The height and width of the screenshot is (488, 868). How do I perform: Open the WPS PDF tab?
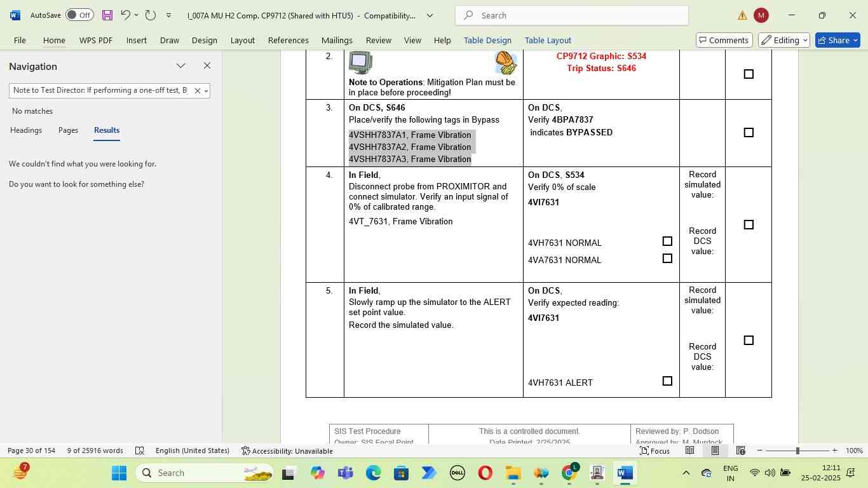click(96, 40)
